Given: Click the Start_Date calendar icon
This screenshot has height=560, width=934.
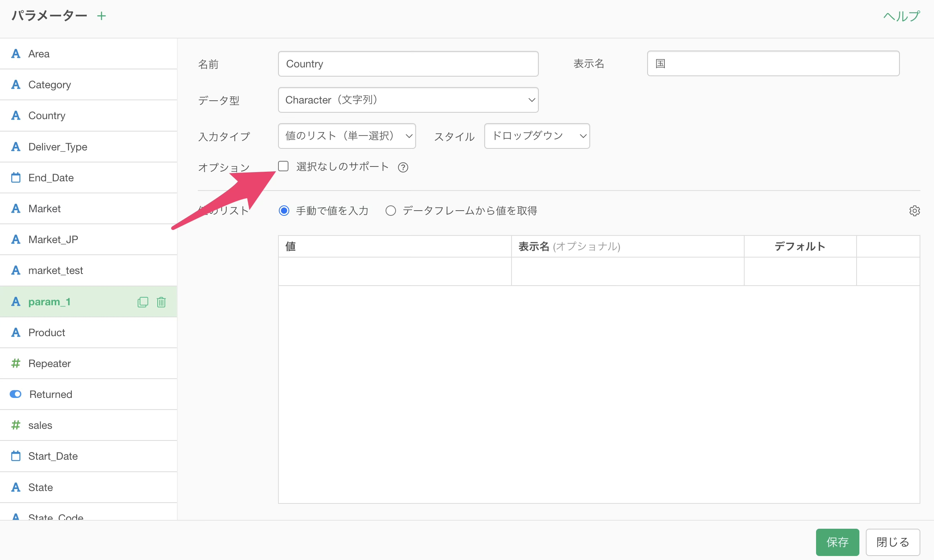Looking at the screenshot, I should pyautogui.click(x=16, y=456).
